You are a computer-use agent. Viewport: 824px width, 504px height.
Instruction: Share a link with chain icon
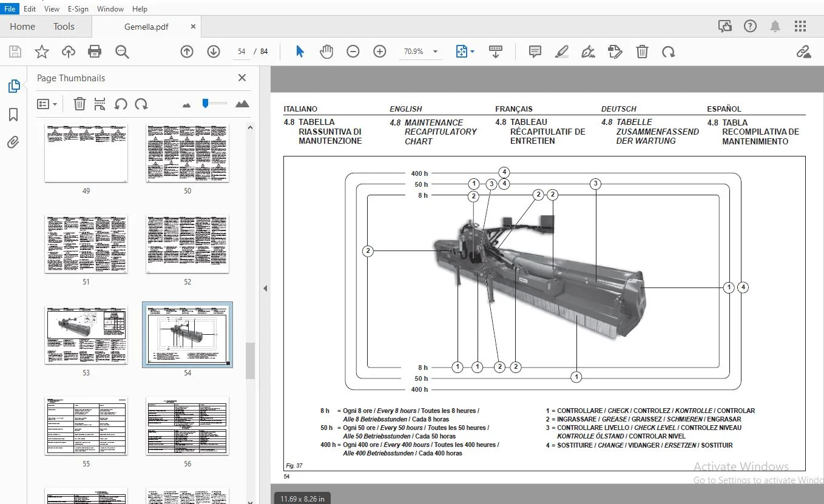tap(803, 52)
